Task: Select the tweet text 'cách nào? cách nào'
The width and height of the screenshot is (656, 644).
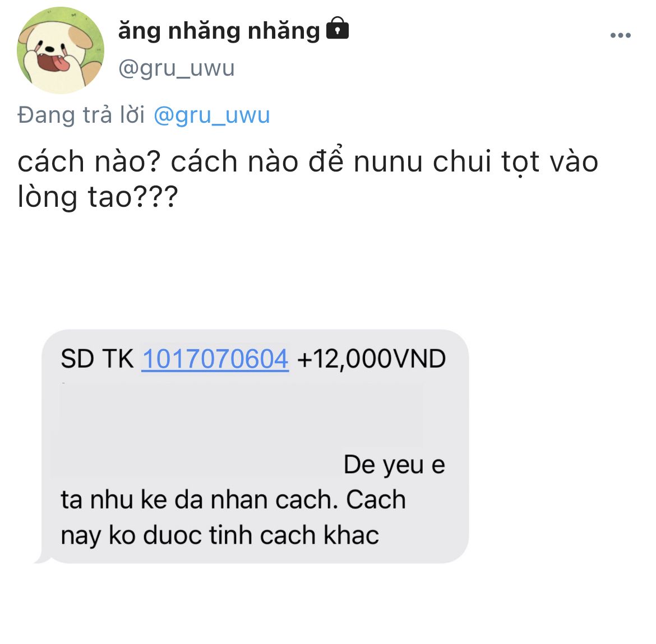Action: click(x=158, y=162)
